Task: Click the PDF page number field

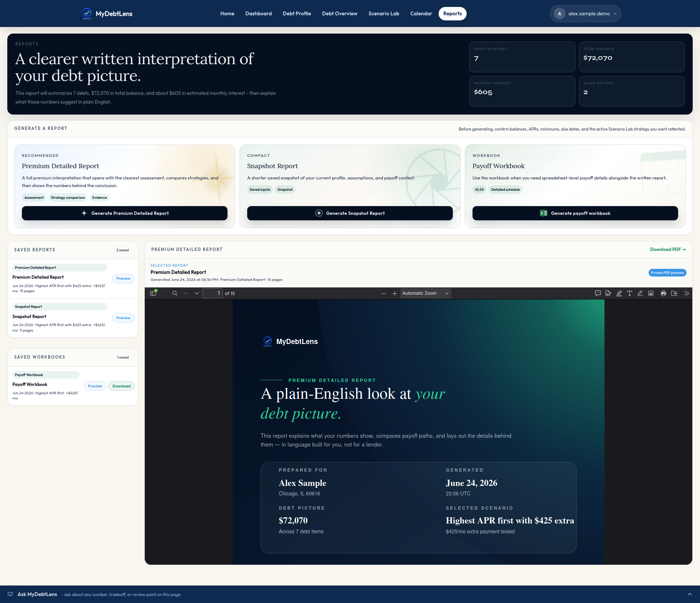Action: 213,293
